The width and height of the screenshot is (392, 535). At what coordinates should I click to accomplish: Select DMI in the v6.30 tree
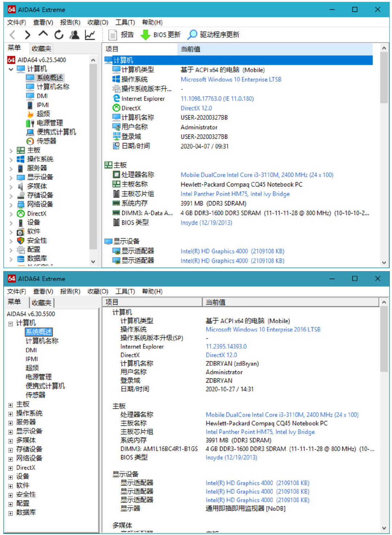(x=31, y=350)
